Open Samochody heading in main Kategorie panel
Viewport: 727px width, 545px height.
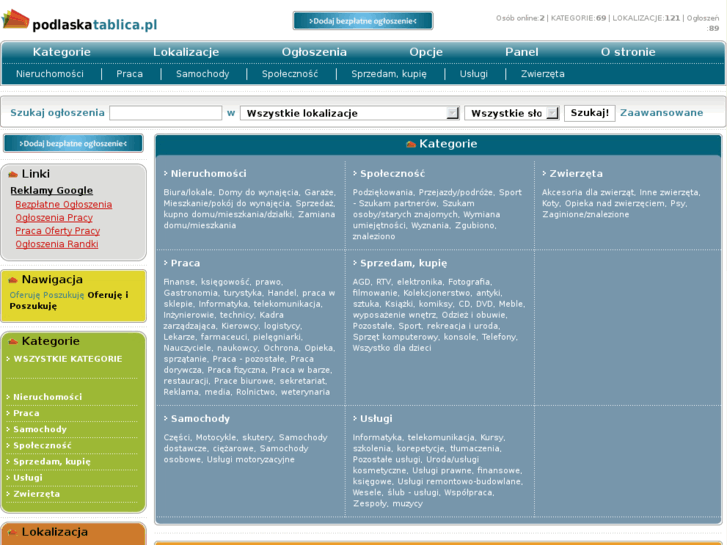(x=200, y=418)
